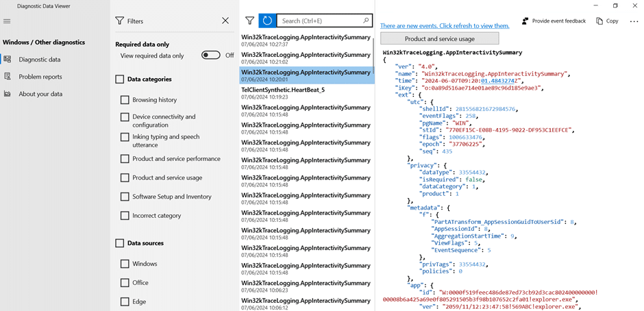644x311 pixels.
Task: Check Product and service usage checkbox
Action: [125, 177]
